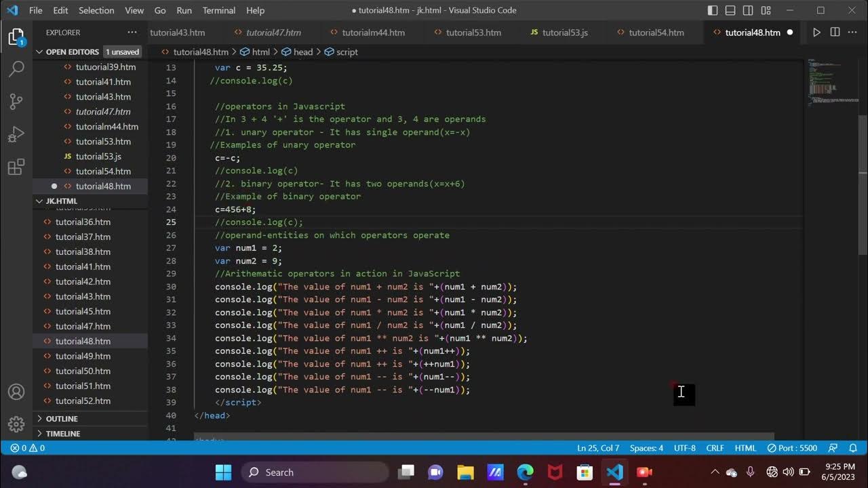Open Task View on the taskbar
The image size is (868, 488).
pyautogui.click(x=406, y=472)
